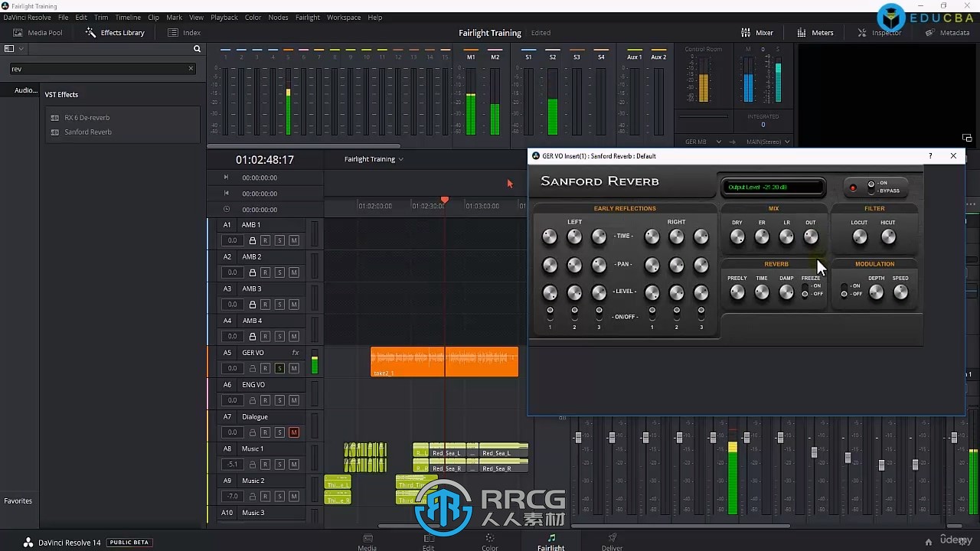
Task: Go to the Deliver page
Action: (x=612, y=543)
